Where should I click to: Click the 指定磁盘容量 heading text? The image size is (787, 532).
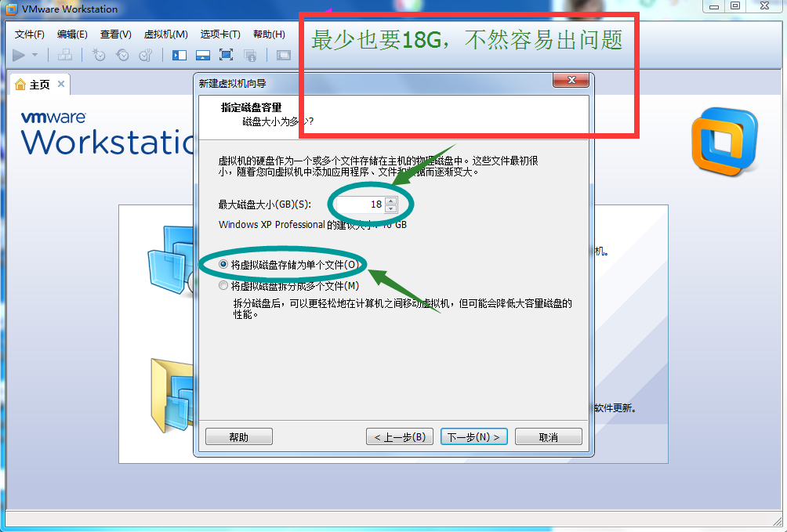click(251, 107)
